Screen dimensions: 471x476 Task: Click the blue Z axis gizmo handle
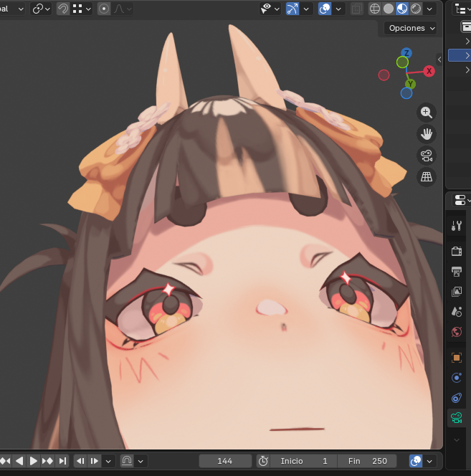406,53
